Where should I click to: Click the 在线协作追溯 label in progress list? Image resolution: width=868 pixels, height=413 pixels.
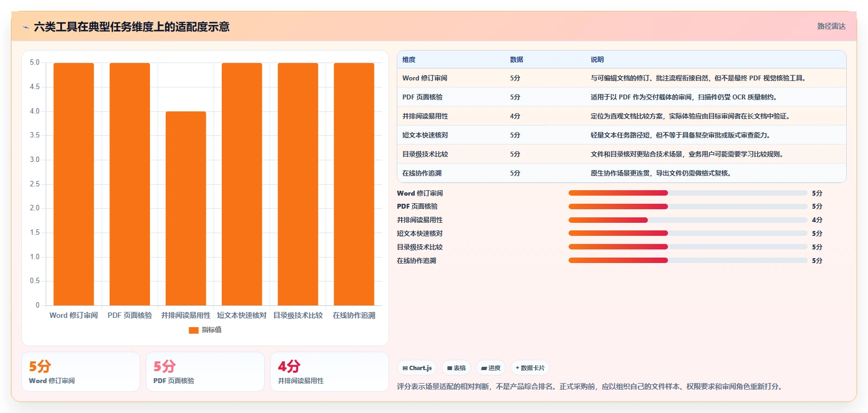point(416,261)
